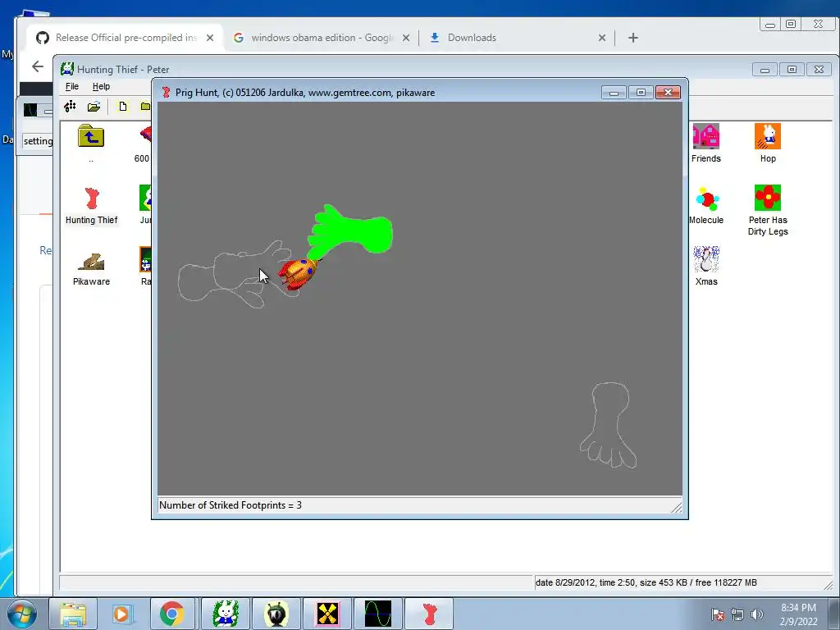Open the Xmas snowman program icon
The height and width of the screenshot is (630, 840).
click(x=705, y=259)
